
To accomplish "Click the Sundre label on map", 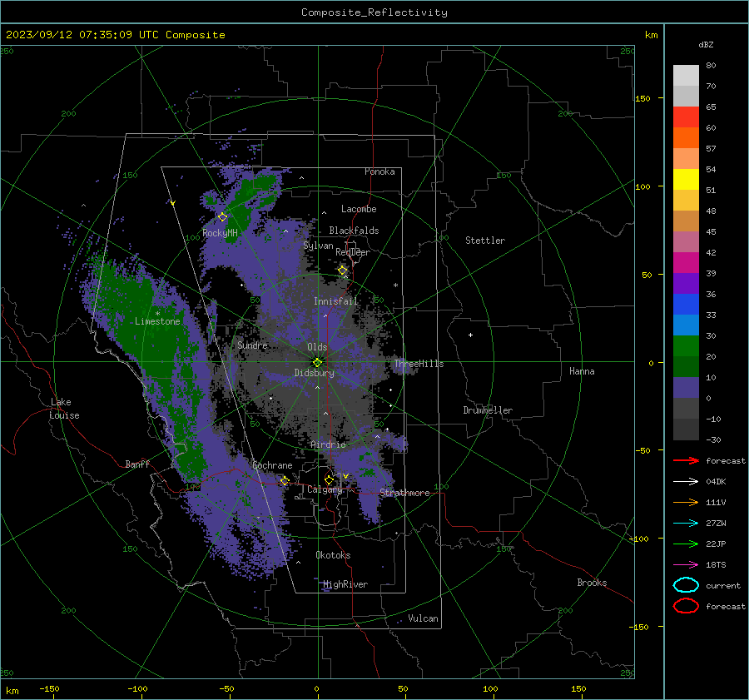I will click(x=253, y=345).
